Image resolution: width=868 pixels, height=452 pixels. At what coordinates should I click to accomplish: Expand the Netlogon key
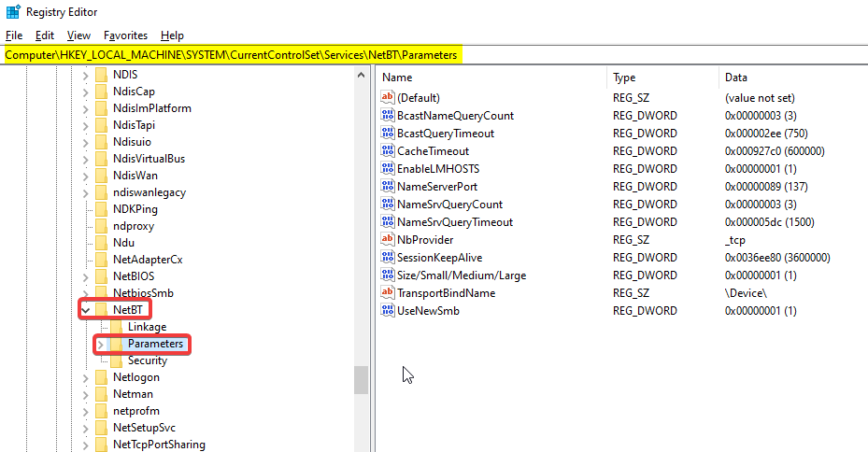click(86, 378)
